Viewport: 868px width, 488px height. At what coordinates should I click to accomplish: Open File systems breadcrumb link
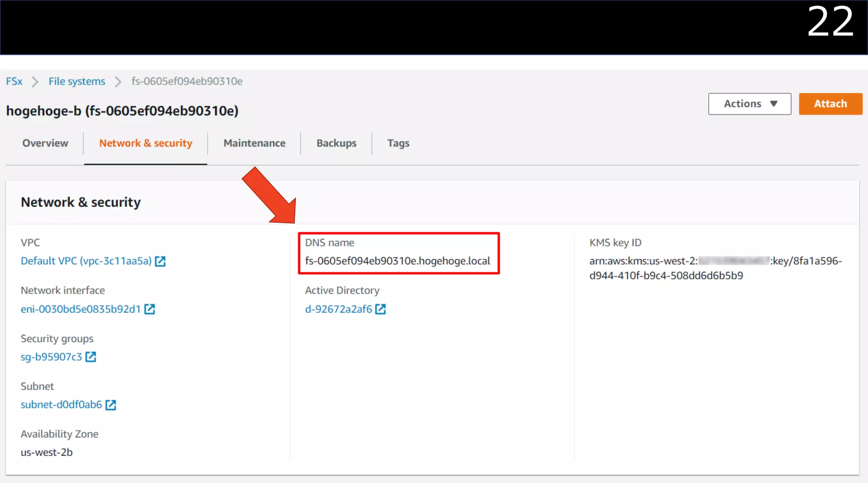click(x=77, y=81)
